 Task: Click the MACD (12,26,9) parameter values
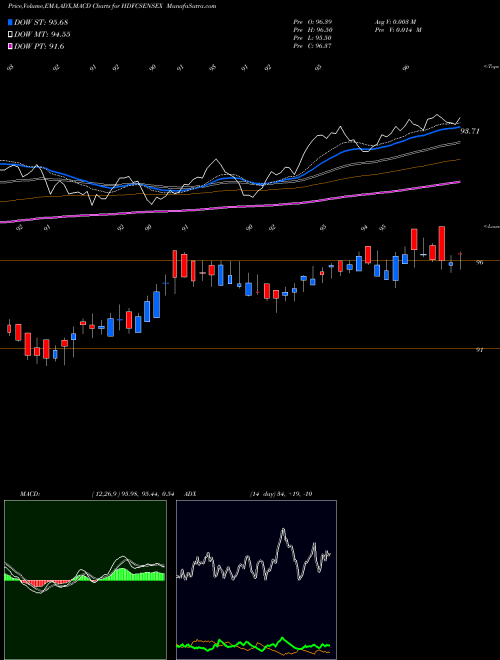coord(133,494)
